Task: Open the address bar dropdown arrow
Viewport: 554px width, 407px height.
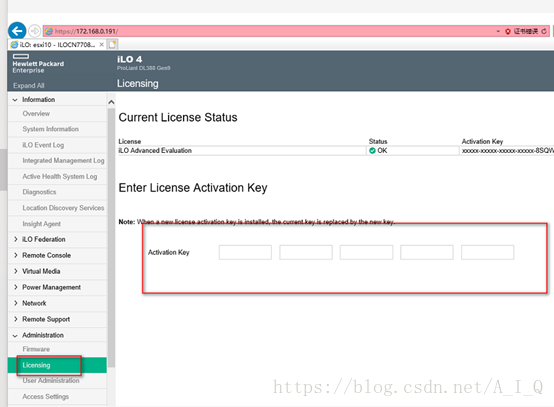Action: [x=498, y=31]
